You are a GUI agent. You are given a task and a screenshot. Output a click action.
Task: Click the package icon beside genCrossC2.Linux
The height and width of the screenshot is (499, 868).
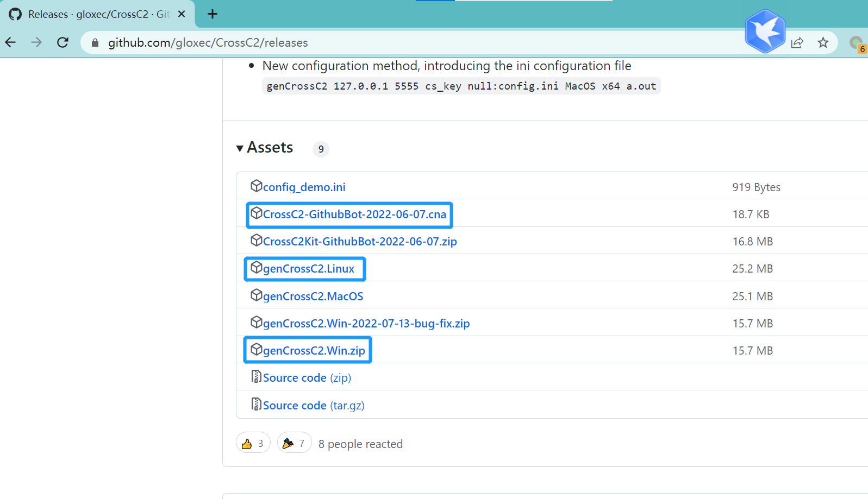tap(256, 267)
